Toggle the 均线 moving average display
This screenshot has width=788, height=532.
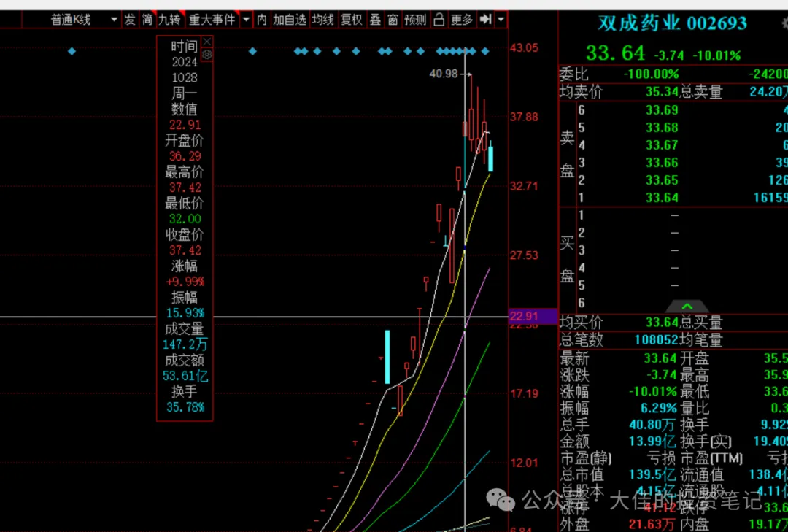322,20
